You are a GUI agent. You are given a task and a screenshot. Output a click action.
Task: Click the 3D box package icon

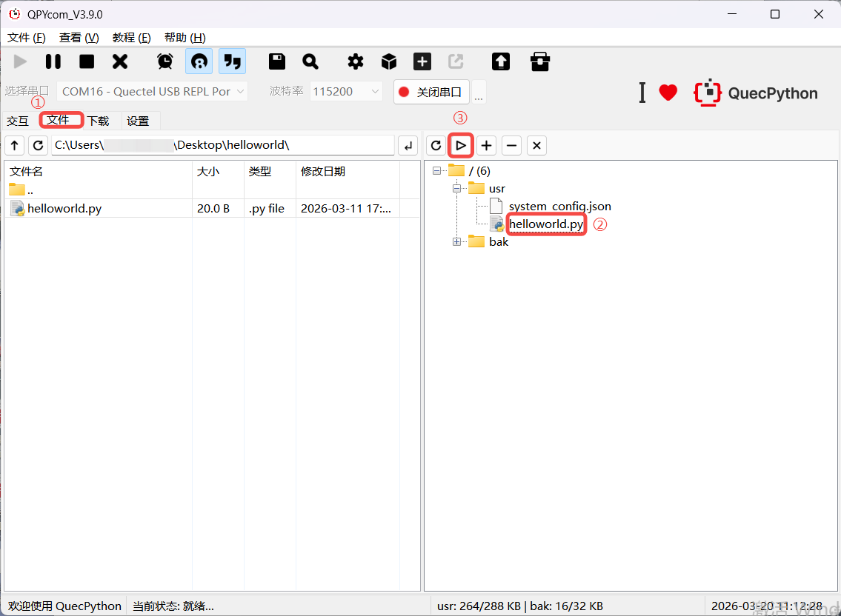[x=389, y=61]
